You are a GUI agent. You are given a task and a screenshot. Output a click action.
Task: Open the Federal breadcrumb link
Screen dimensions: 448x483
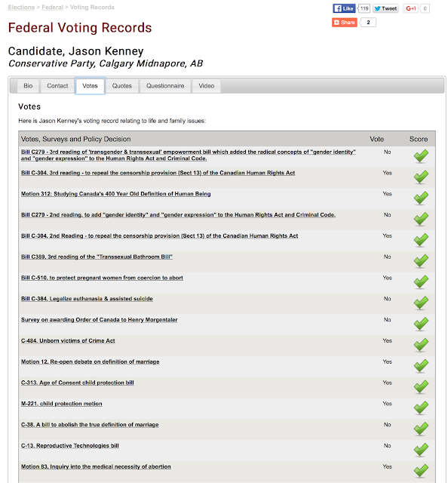tap(52, 7)
